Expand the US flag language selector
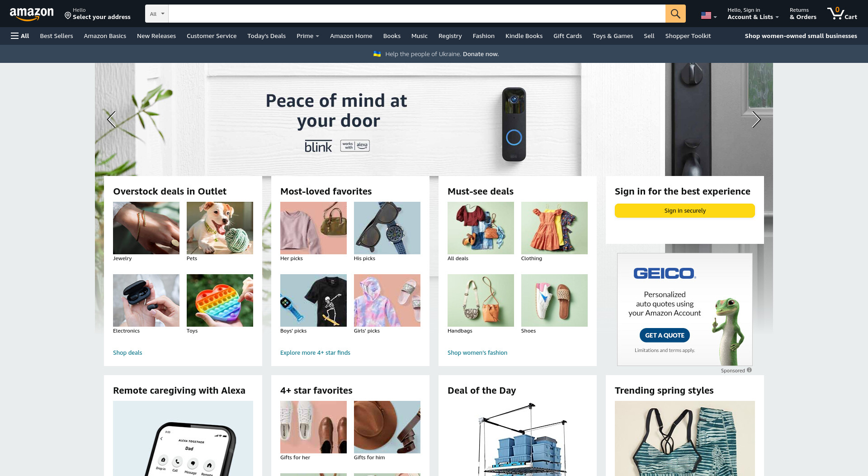This screenshot has height=476, width=868. coord(708,16)
